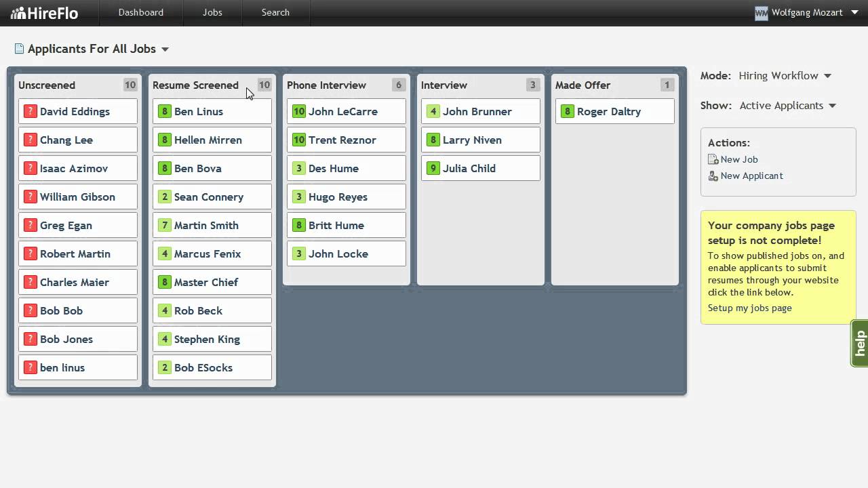868x488 pixels.
Task: Open the Search tab
Action: coord(275,13)
